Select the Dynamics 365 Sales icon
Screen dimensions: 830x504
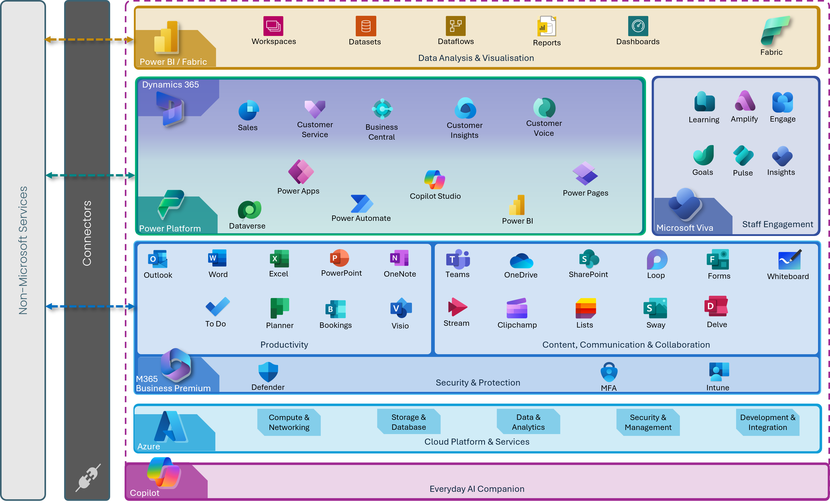249,110
